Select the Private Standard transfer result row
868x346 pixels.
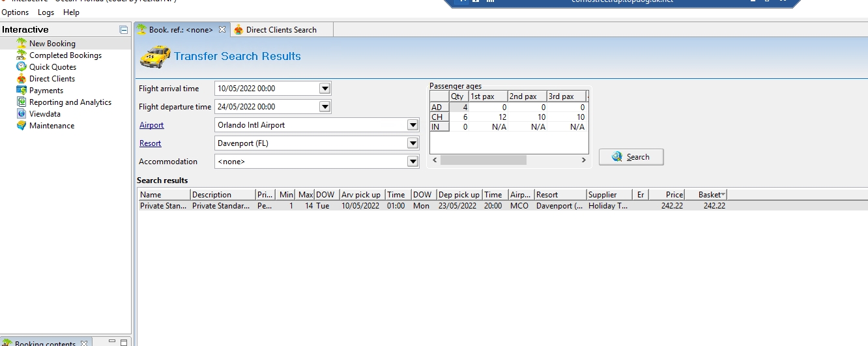pos(502,206)
